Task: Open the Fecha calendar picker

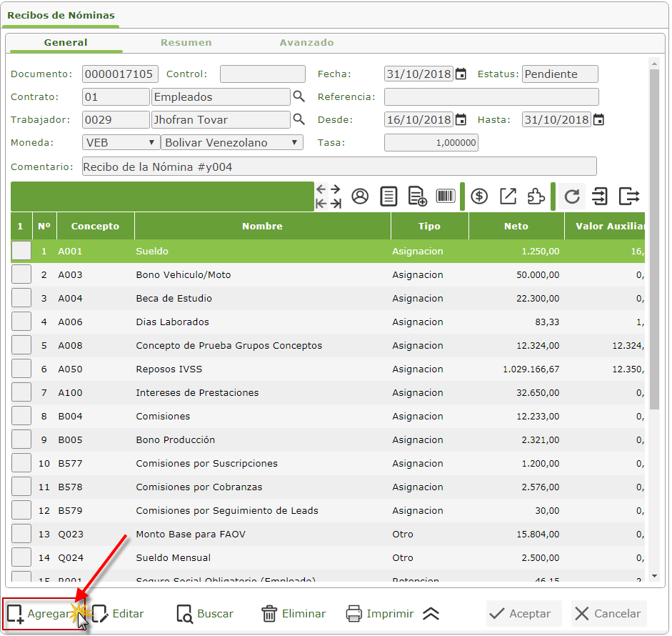Action: coord(461,74)
